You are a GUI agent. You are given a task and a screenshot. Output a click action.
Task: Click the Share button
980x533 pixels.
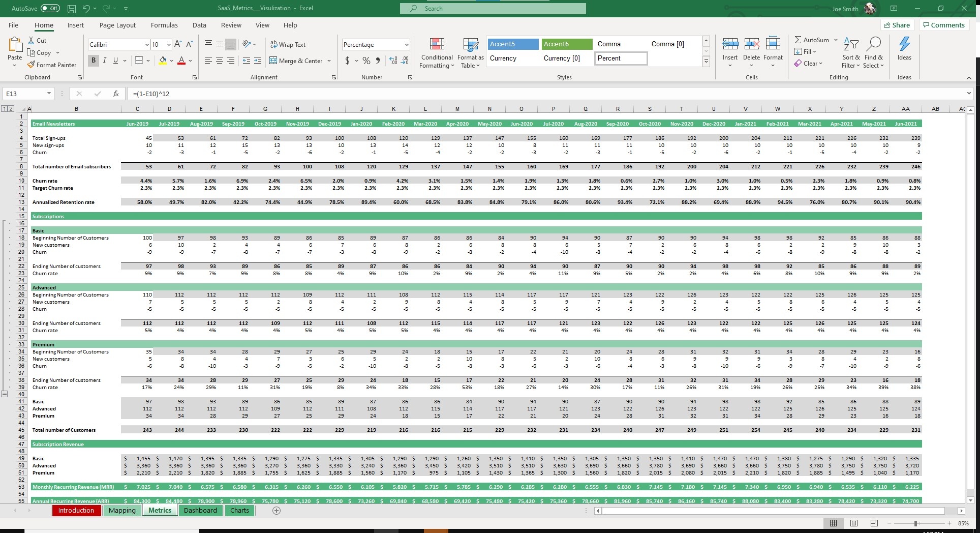[897, 25]
